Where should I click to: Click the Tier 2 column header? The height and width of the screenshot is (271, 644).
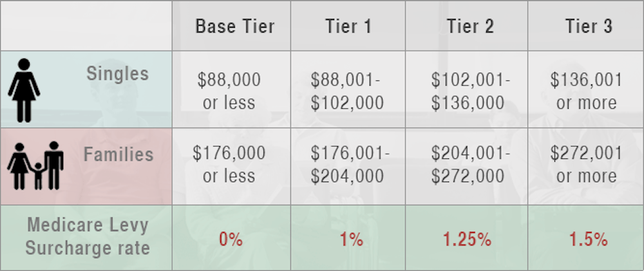[470, 26]
